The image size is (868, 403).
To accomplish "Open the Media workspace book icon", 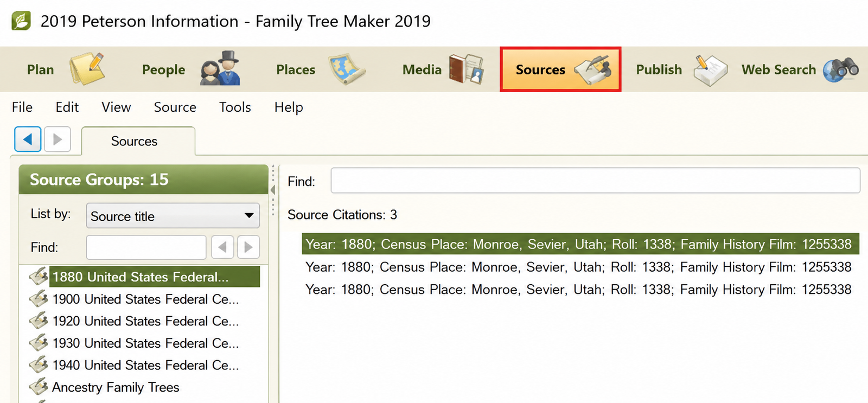I will [x=466, y=69].
